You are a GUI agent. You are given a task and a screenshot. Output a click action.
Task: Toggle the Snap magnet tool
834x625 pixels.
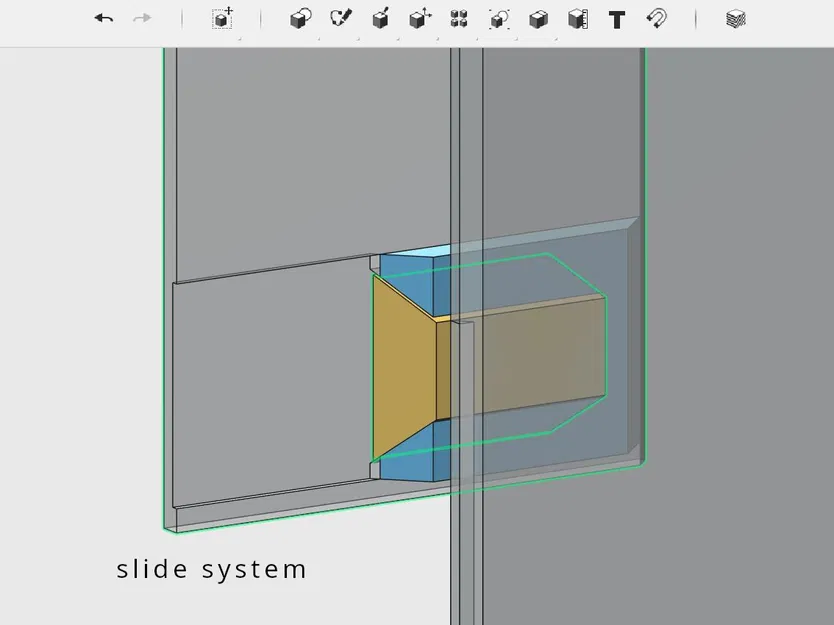tap(657, 19)
